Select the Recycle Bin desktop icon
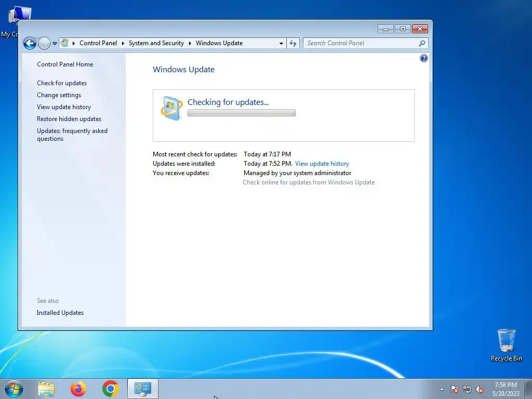Screen dimensions: 532x399 pos(506,345)
